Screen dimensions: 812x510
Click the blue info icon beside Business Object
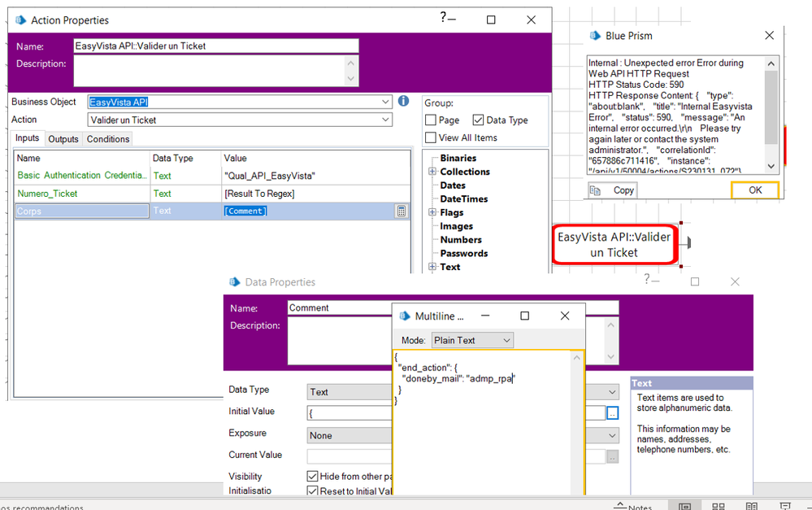[x=403, y=102]
